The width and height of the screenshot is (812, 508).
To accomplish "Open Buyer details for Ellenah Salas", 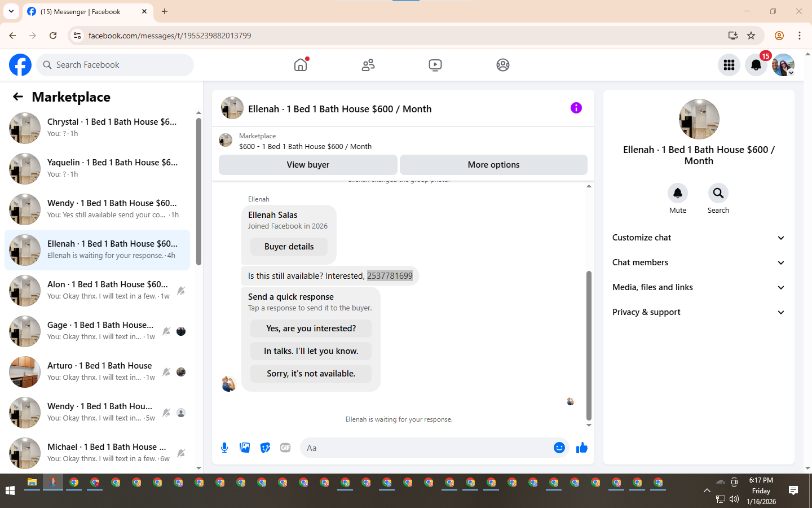I will [289, 247].
